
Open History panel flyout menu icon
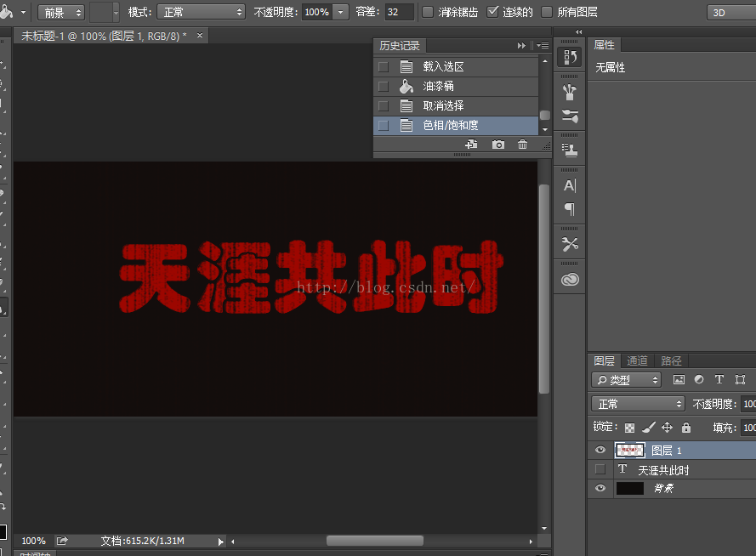[543, 45]
